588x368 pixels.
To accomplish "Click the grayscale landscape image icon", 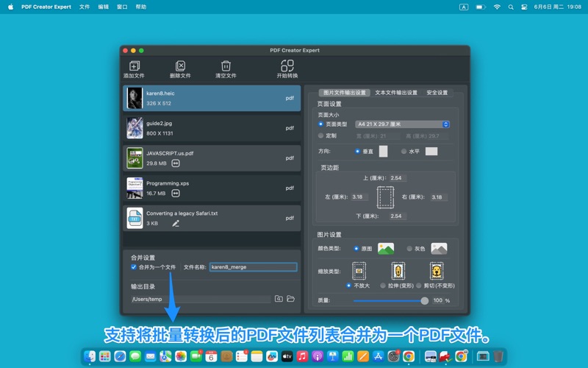I will pos(439,249).
